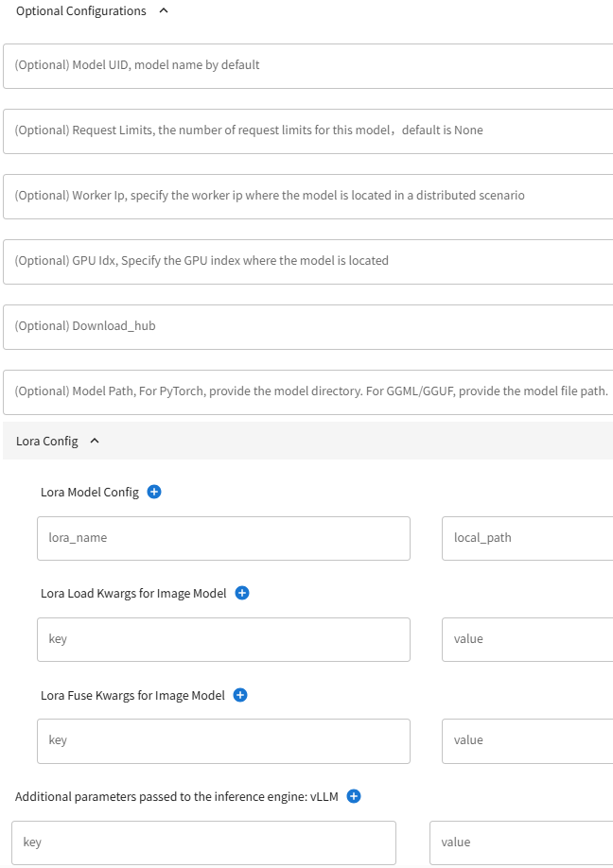The width and height of the screenshot is (613, 868).
Task: Focus the Lora Load Kwargs key field
Action: [223, 639]
